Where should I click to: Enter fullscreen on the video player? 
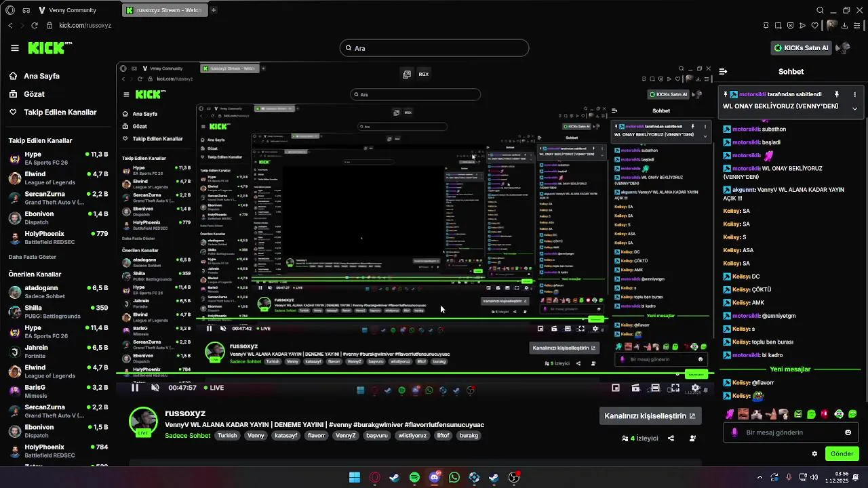(675, 388)
